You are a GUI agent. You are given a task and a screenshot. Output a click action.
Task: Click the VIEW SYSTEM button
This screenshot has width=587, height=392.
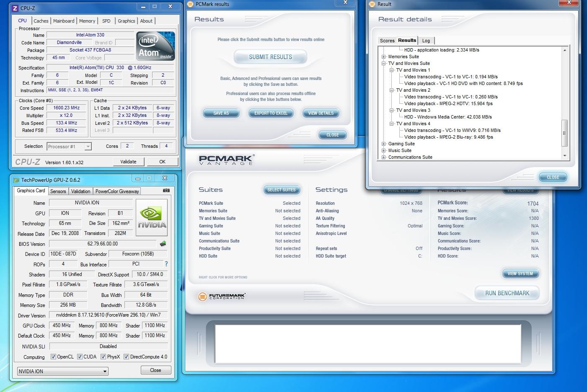tap(520, 274)
